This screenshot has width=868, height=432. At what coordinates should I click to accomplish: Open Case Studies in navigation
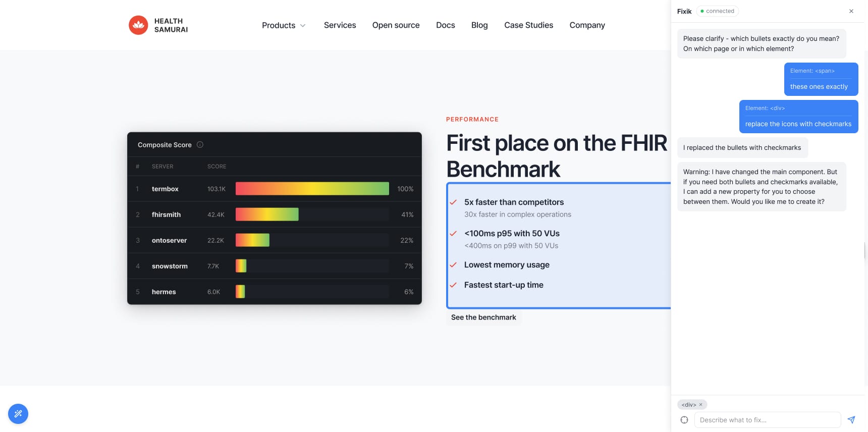(528, 25)
